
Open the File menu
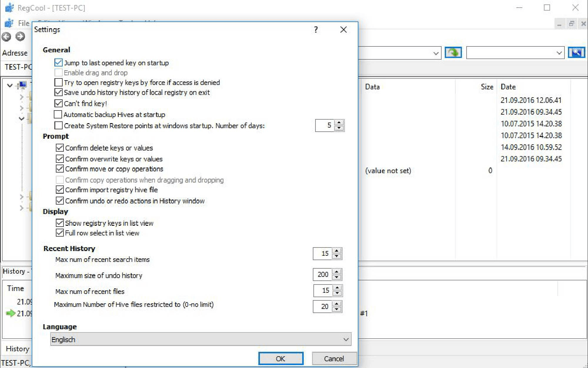[24, 23]
